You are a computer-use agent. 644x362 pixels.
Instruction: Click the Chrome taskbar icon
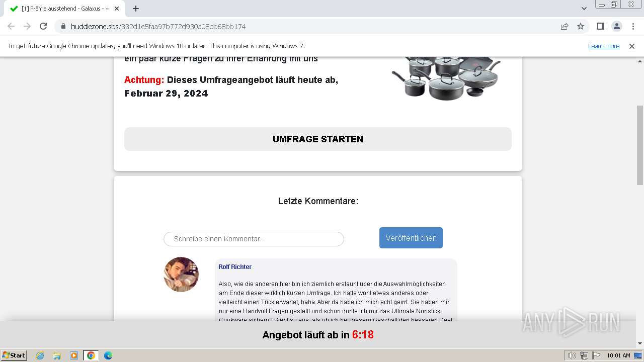[91, 355]
